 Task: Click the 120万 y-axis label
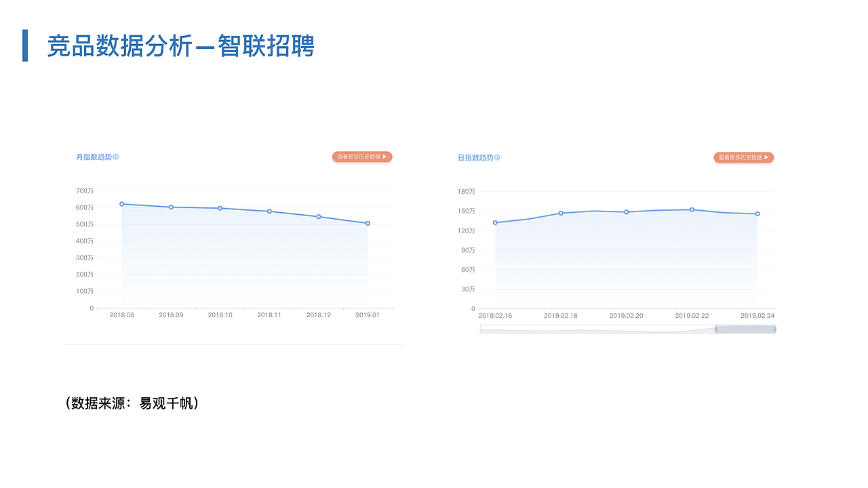(x=467, y=231)
